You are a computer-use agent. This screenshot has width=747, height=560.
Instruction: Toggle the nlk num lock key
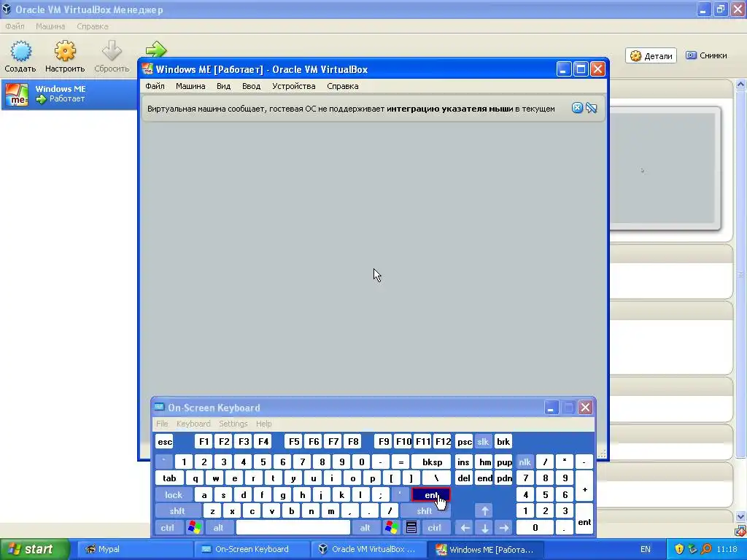tap(525, 462)
